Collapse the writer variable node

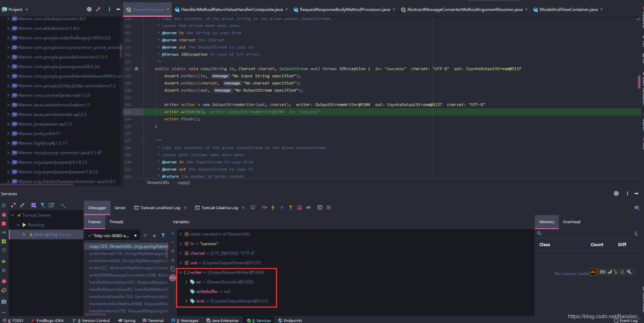180,272
